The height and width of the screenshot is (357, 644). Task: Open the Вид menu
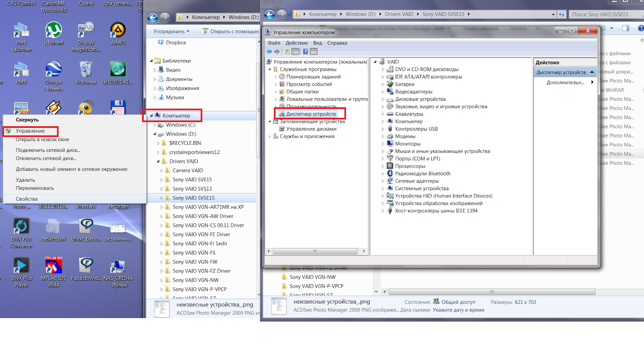point(318,43)
